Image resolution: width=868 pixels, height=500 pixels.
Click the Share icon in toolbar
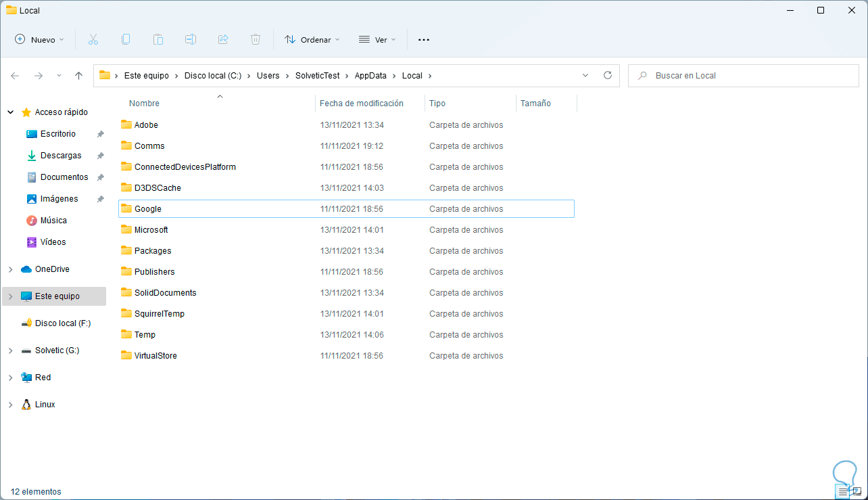223,40
